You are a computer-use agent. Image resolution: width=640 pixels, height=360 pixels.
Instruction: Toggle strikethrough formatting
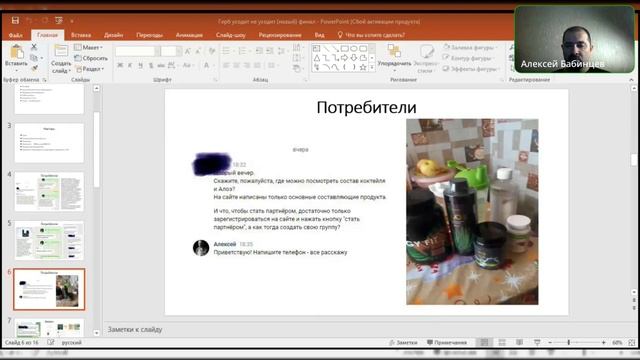pyautogui.click(x=161, y=65)
